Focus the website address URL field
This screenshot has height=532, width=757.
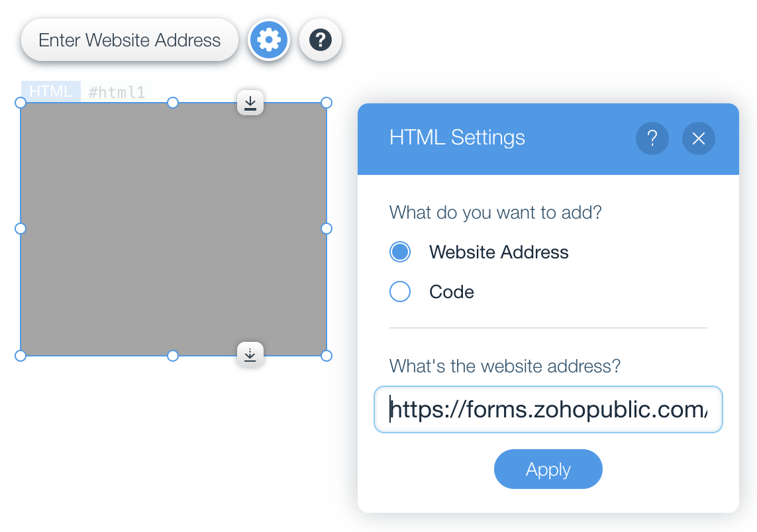click(548, 410)
